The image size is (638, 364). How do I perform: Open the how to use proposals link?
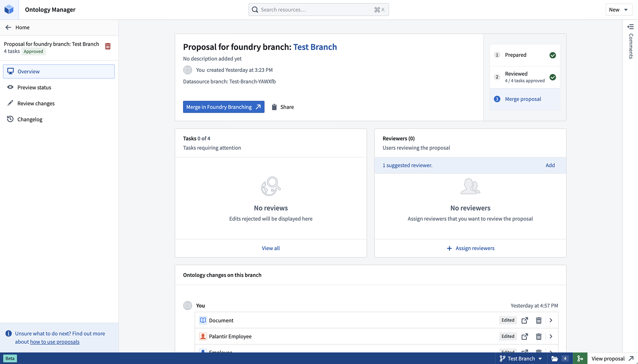pyautogui.click(x=55, y=341)
